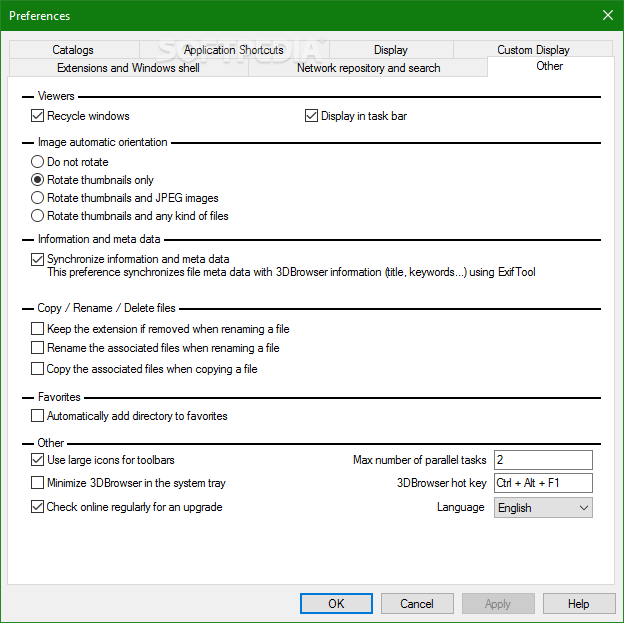
Task: Click the ExifTool description text
Action: (291, 272)
